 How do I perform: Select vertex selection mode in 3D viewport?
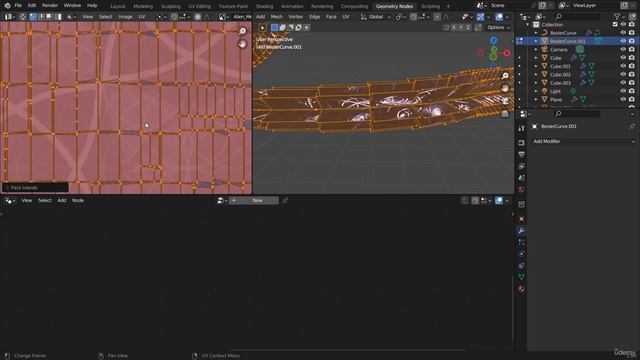[275, 27]
